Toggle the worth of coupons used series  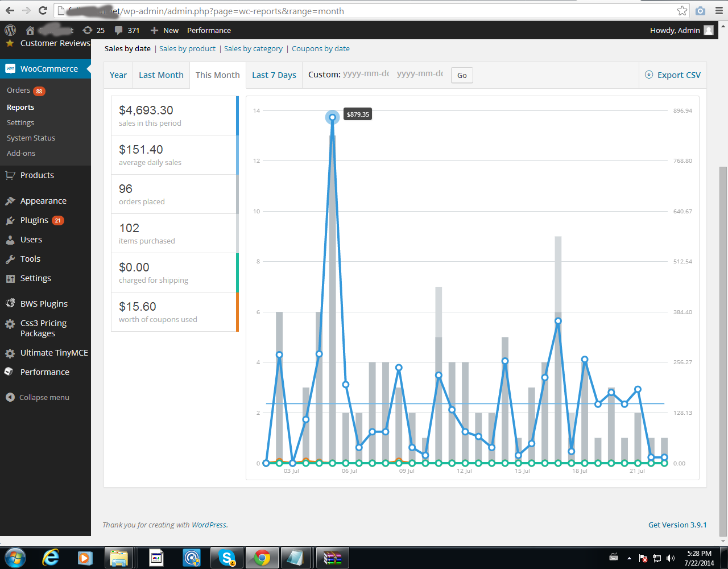pos(174,312)
